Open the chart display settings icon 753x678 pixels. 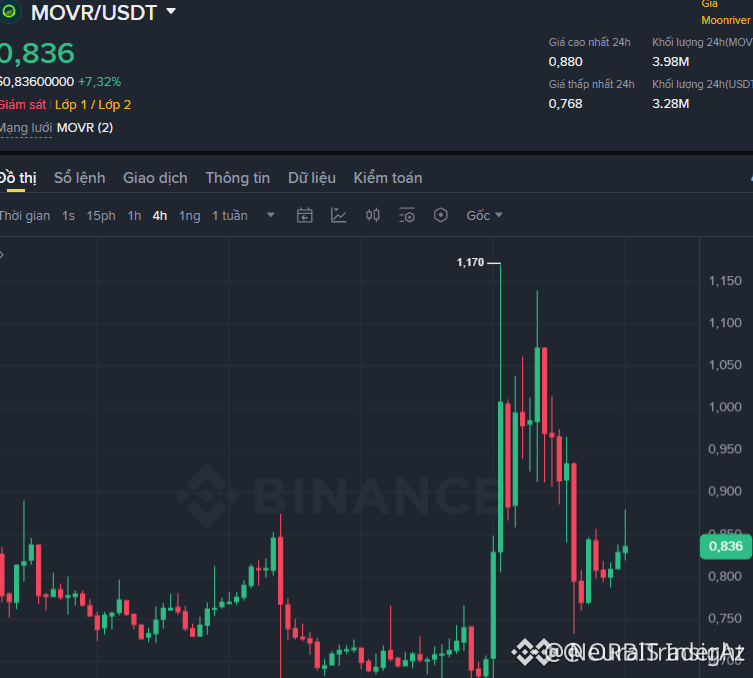[x=407, y=215]
